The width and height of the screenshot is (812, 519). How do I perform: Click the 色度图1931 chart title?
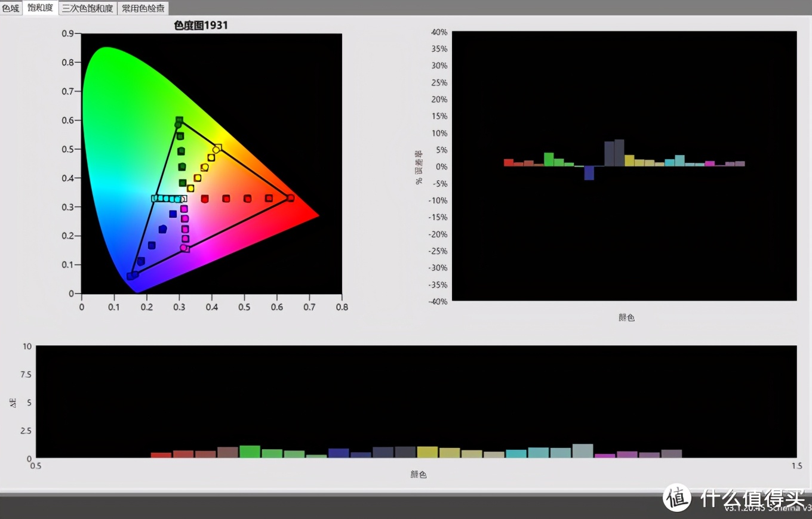coord(201,25)
